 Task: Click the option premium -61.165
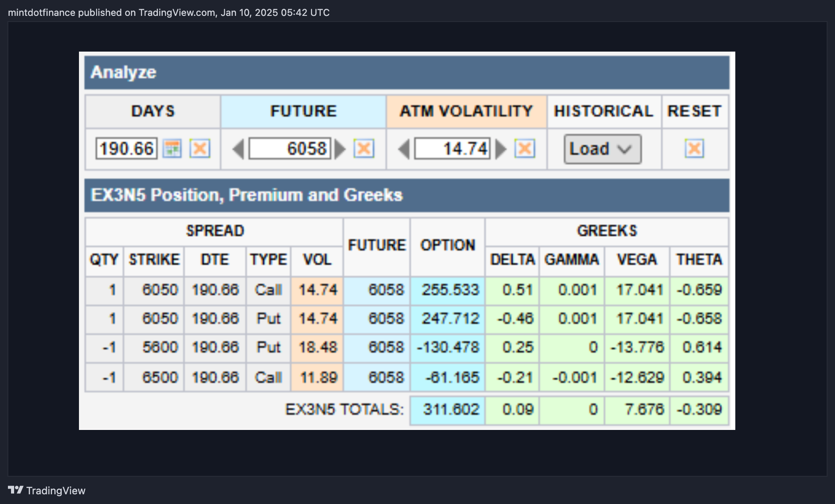448,377
